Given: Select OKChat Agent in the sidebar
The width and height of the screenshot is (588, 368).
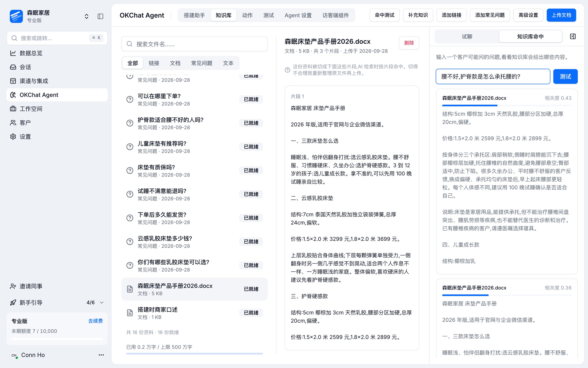Looking at the screenshot, I should coord(57,95).
